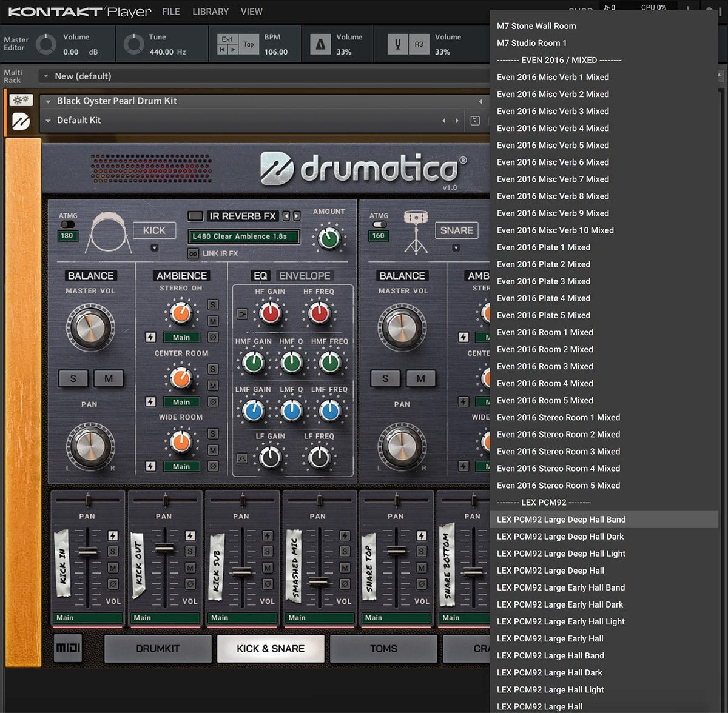Click the A3 reference pitch button
Viewport: 728px width, 713px height.
click(x=419, y=44)
